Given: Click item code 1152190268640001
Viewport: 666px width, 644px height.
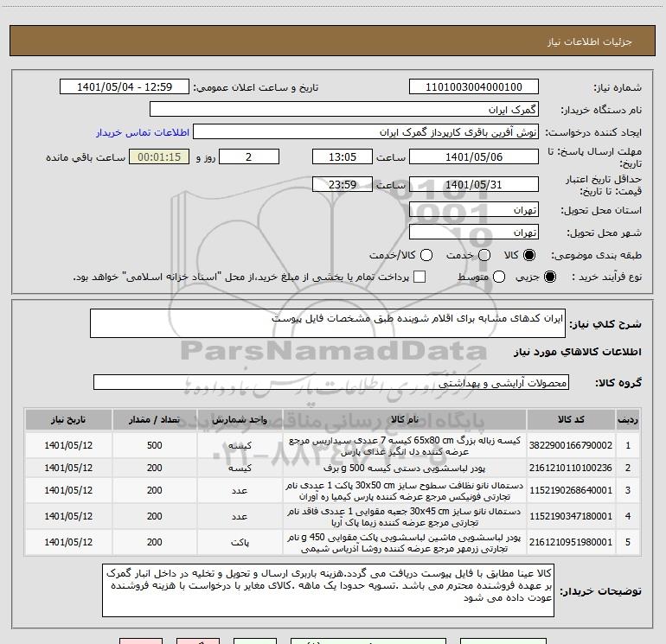Looking at the screenshot, I should click(x=571, y=490).
